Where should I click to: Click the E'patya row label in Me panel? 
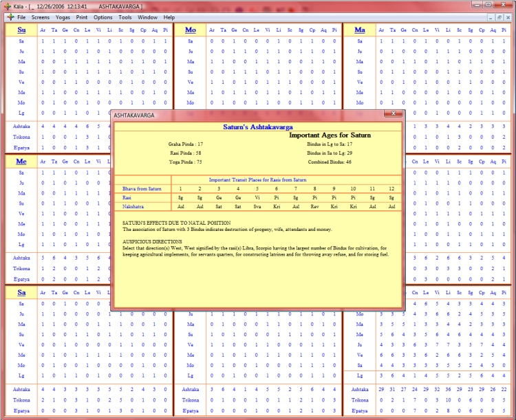tap(21, 279)
